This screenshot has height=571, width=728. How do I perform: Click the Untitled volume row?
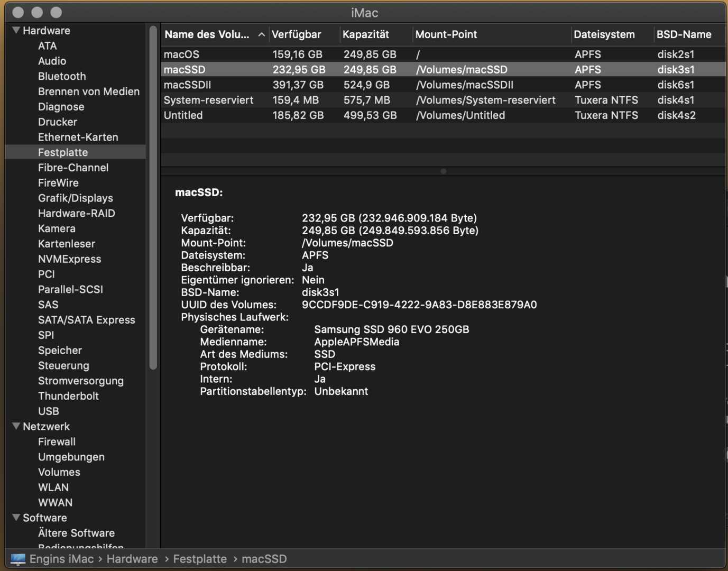(x=183, y=115)
